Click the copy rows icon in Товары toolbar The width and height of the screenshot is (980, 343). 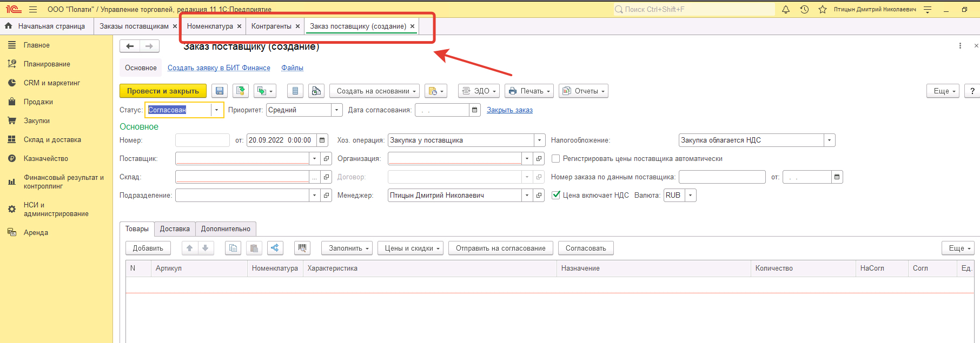coord(233,248)
